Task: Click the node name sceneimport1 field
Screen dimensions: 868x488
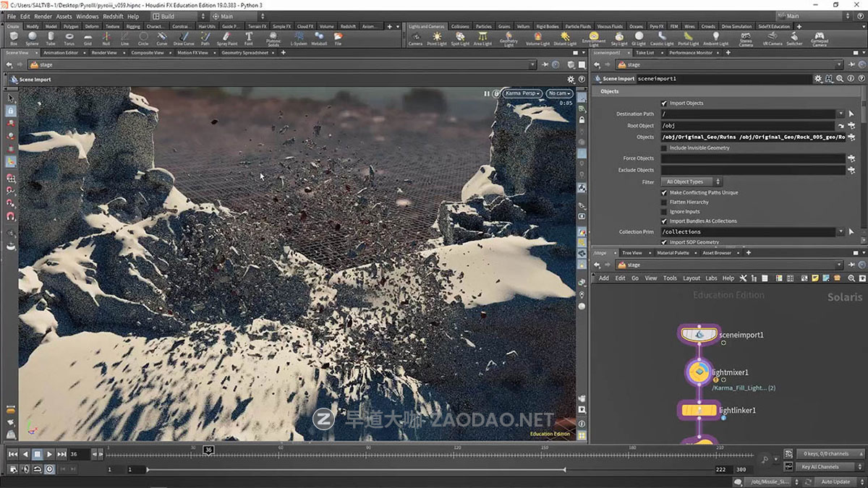Action: (723, 79)
